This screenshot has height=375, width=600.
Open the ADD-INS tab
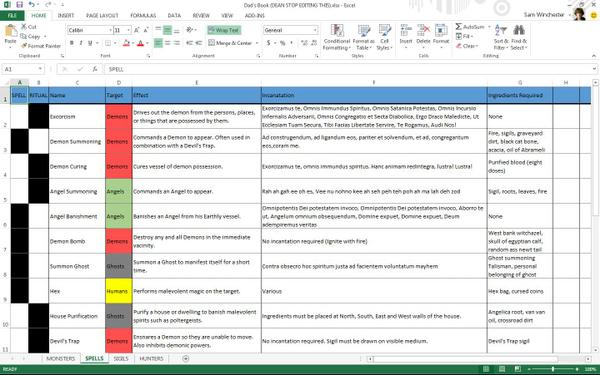[x=255, y=15]
